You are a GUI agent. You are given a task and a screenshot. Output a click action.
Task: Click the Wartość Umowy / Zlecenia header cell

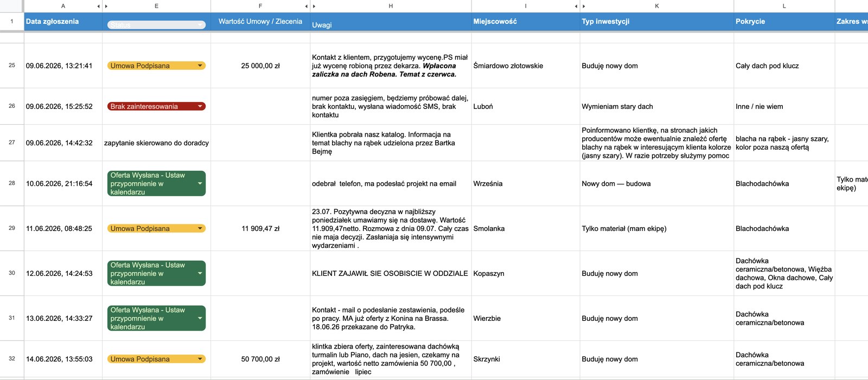pyautogui.click(x=260, y=22)
